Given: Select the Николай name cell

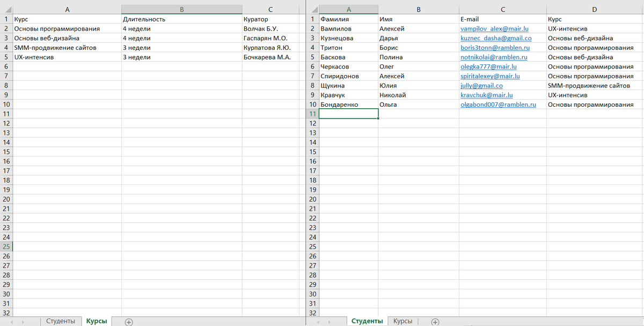Looking at the screenshot, I should point(419,95).
